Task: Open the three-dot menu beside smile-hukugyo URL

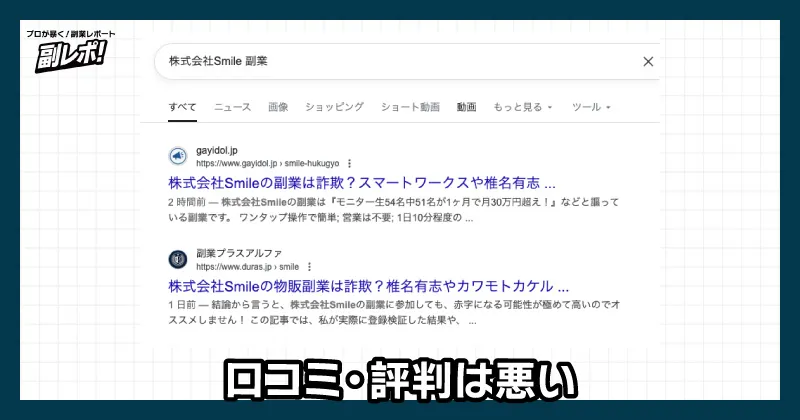Action: coord(349,163)
